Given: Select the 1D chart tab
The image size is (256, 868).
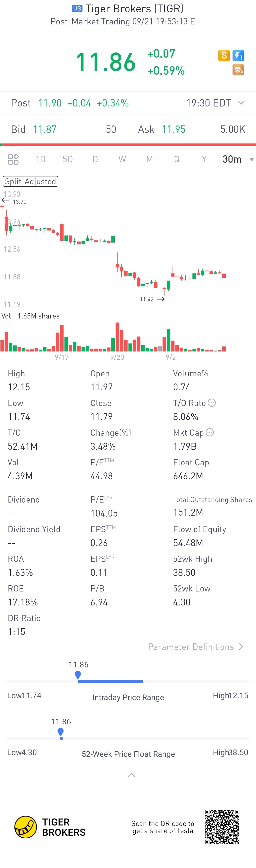Looking at the screenshot, I should click(x=41, y=159).
